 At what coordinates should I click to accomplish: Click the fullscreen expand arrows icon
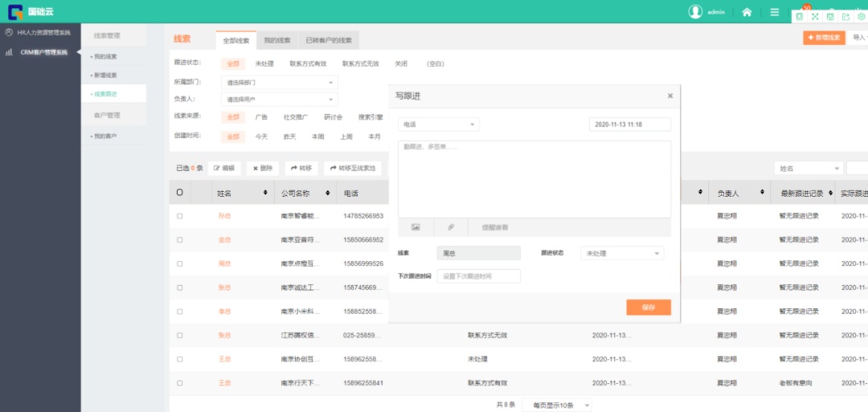[815, 16]
